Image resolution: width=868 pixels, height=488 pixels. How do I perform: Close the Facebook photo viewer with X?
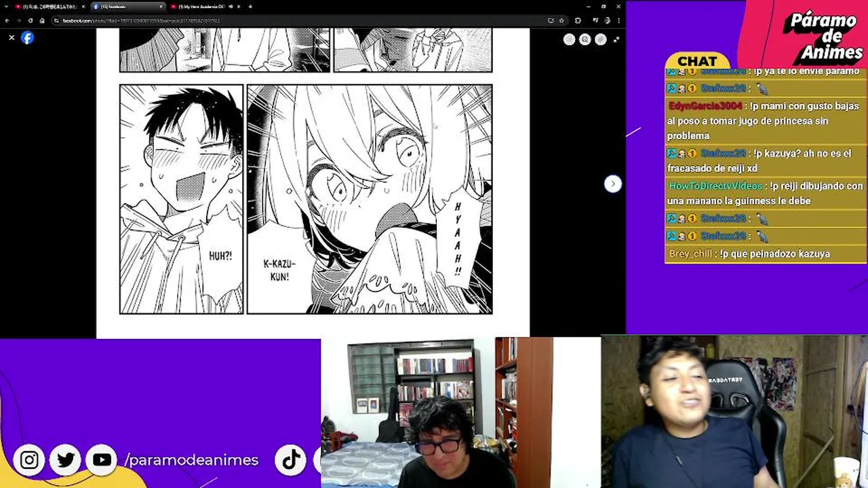click(x=12, y=38)
